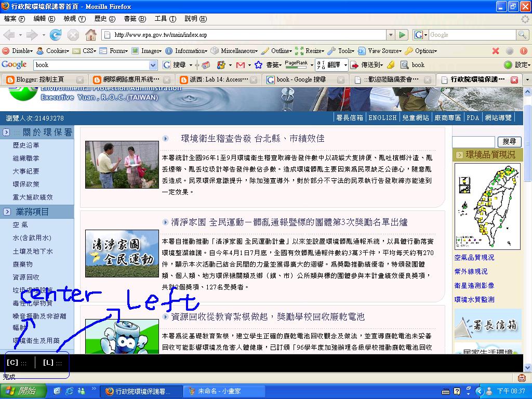Open the CSS dropdown
This screenshot has width=532, height=399.
point(85,51)
